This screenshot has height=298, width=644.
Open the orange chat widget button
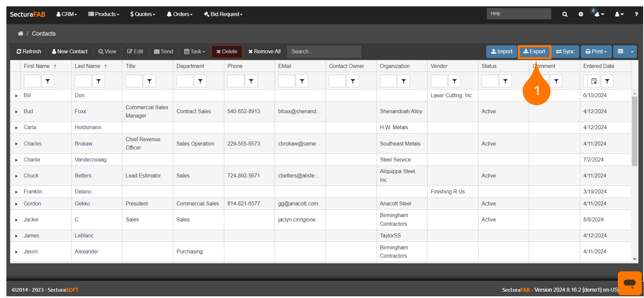(630, 283)
